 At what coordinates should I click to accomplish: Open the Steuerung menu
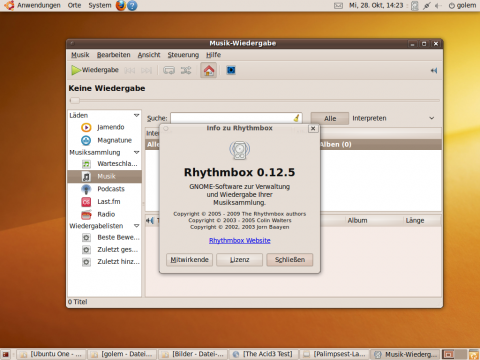point(183,55)
